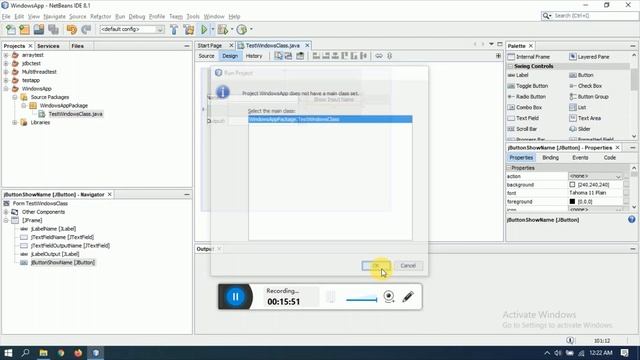Open Firefox from the taskbar
This screenshot has height=360, width=640.
[x=78, y=353]
